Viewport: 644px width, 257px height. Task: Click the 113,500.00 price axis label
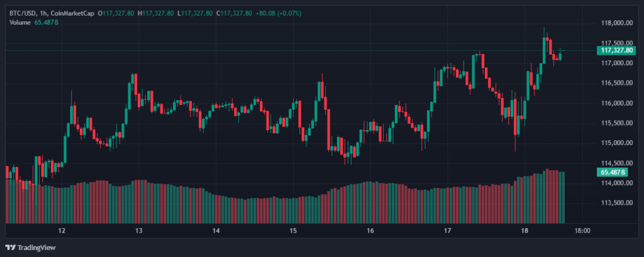click(x=616, y=203)
